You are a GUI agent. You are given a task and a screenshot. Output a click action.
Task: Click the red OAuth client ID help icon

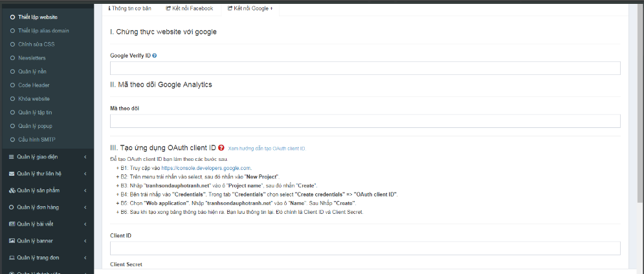(x=221, y=148)
